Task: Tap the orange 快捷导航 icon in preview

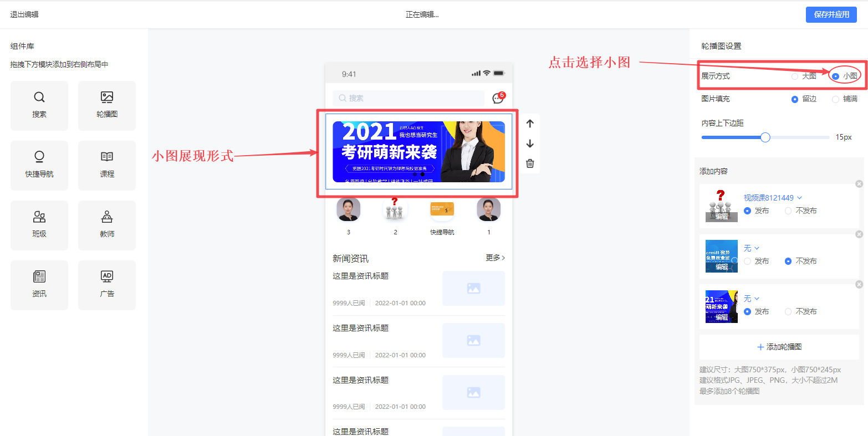Action: [x=442, y=209]
